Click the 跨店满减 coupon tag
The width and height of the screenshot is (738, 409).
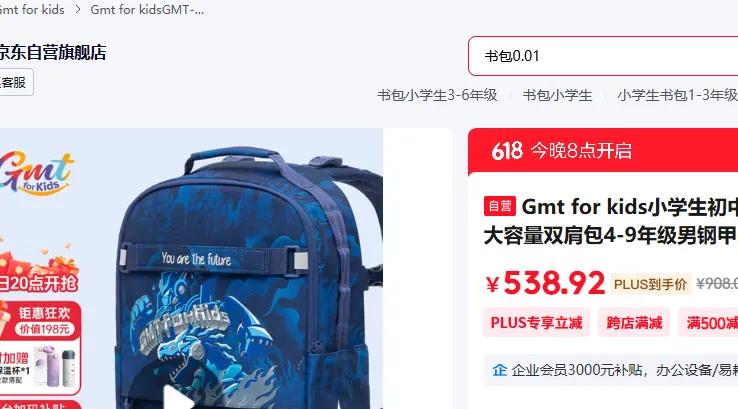(634, 323)
